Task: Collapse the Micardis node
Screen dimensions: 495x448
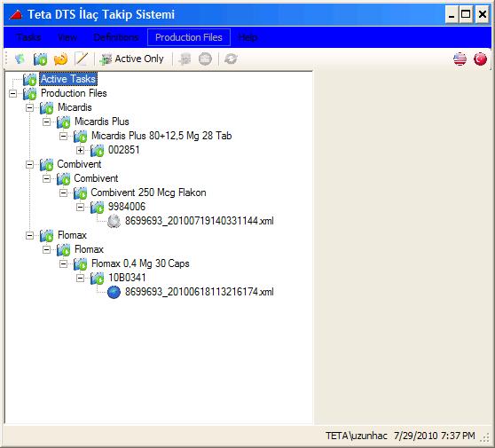Action: coord(29,107)
